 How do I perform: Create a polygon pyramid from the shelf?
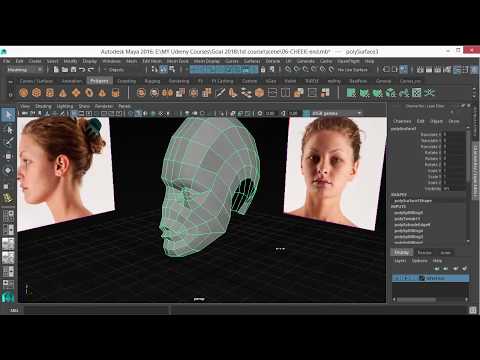tap(102, 92)
